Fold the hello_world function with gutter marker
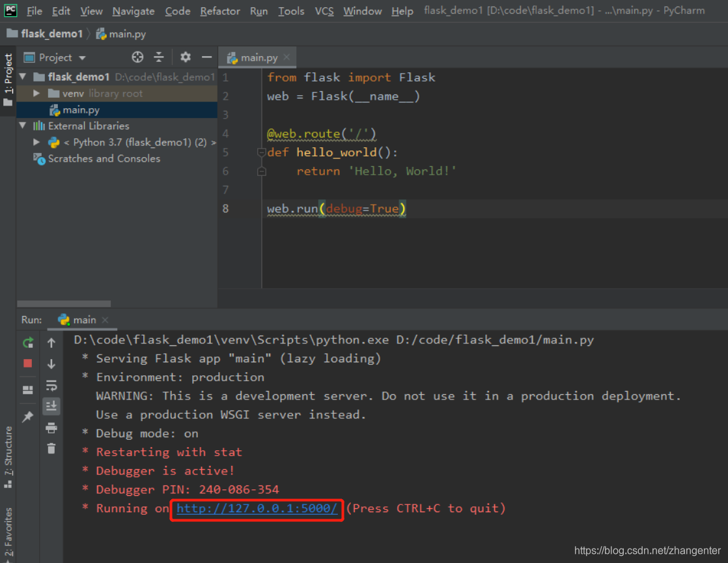 pos(261,152)
